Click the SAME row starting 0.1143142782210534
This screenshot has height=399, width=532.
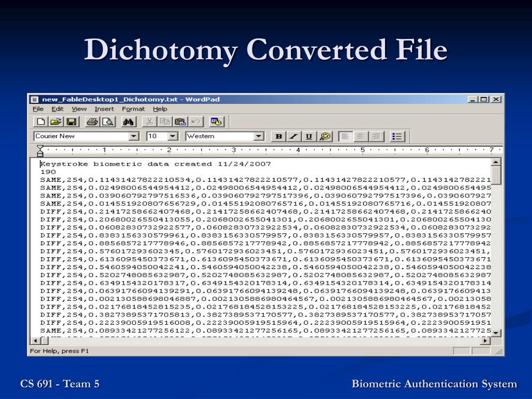pyautogui.click(x=265, y=180)
